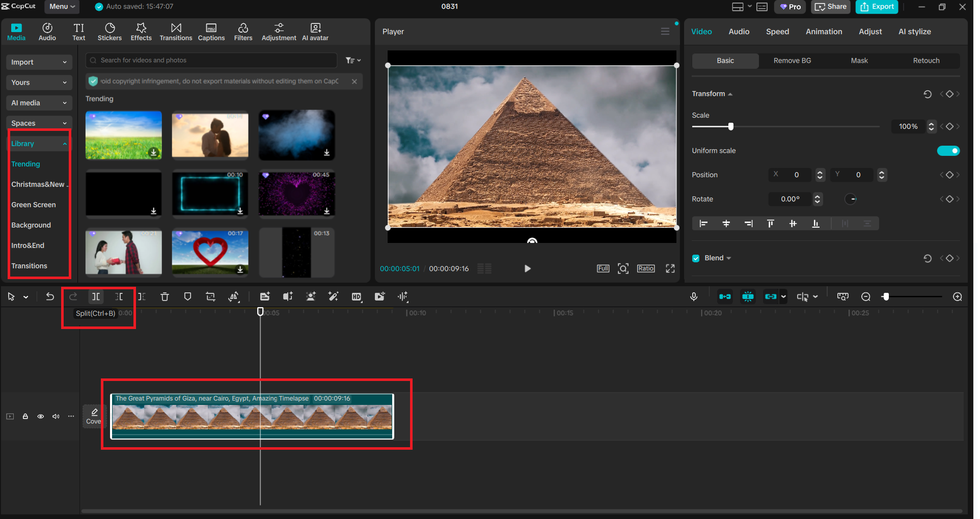Open the Menu dropdown in title bar
The width and height of the screenshot is (980, 519).
click(62, 7)
